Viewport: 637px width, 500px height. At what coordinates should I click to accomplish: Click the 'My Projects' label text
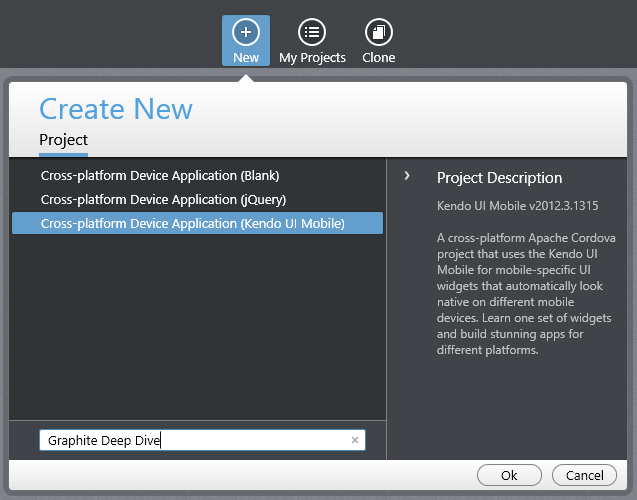tap(312, 58)
